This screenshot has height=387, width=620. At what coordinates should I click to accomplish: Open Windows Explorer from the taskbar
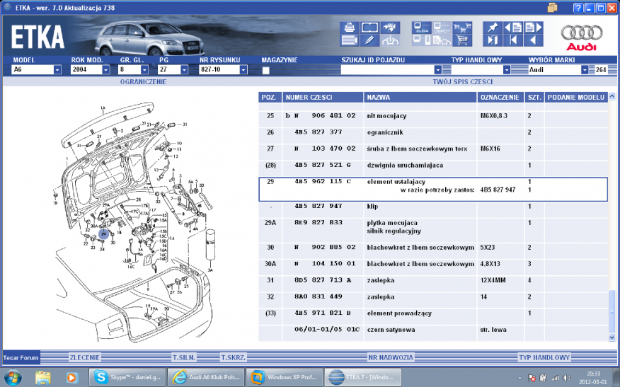43,378
